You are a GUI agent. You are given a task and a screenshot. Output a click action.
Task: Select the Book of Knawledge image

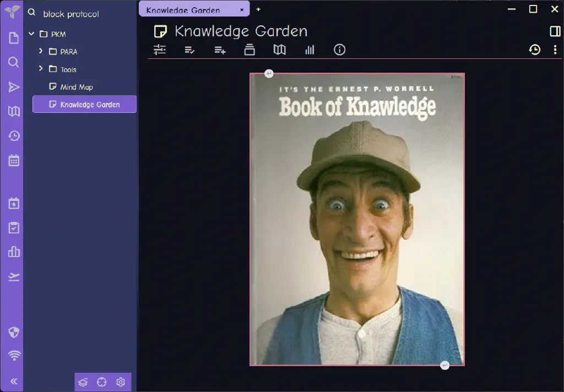tap(357, 219)
